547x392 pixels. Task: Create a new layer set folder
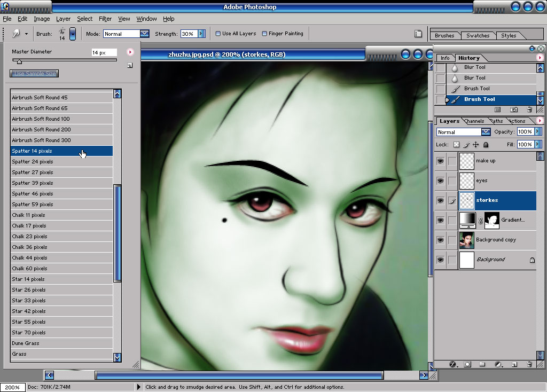(x=482, y=364)
